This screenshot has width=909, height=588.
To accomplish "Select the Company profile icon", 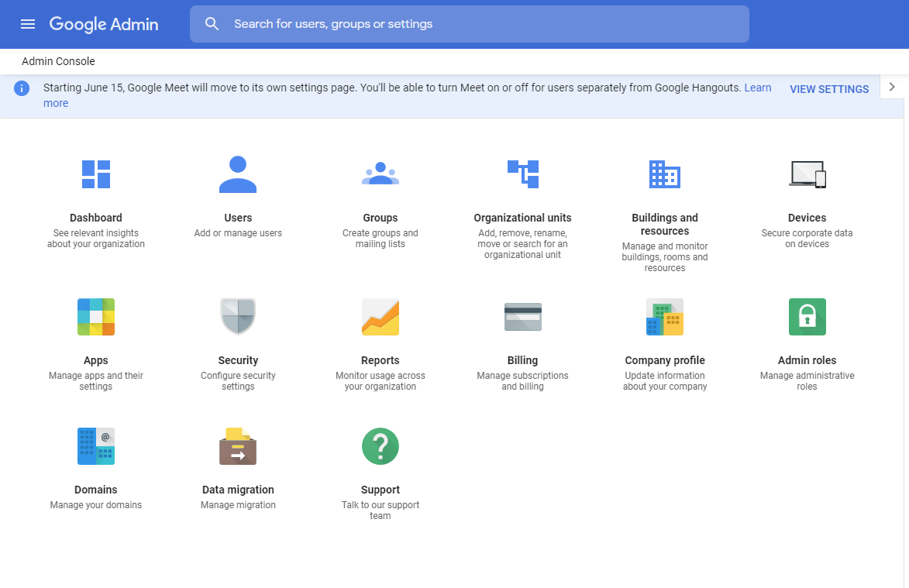I will click(x=664, y=316).
